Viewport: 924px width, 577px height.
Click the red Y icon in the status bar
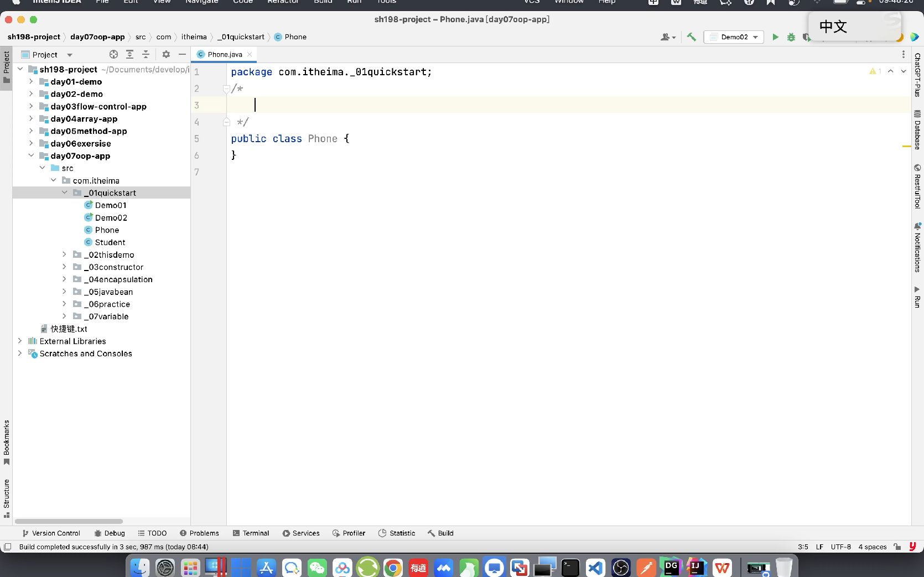(912, 547)
